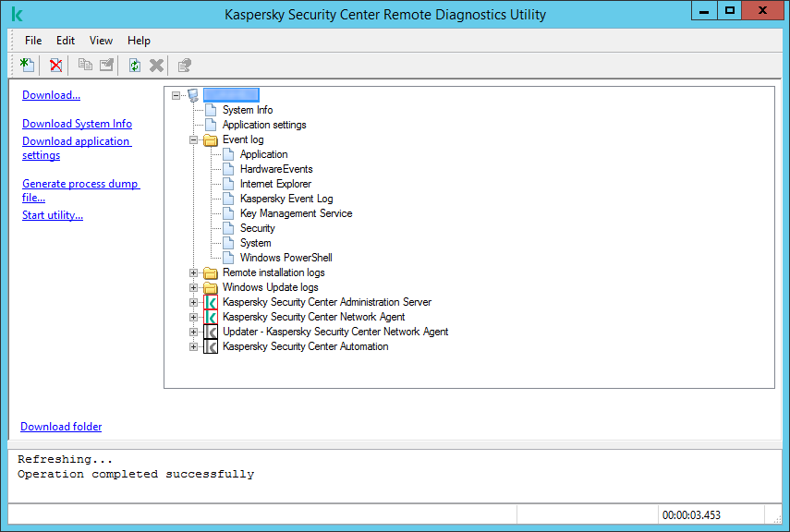
Task: Expand the Remote installation logs node
Action: 192,272
